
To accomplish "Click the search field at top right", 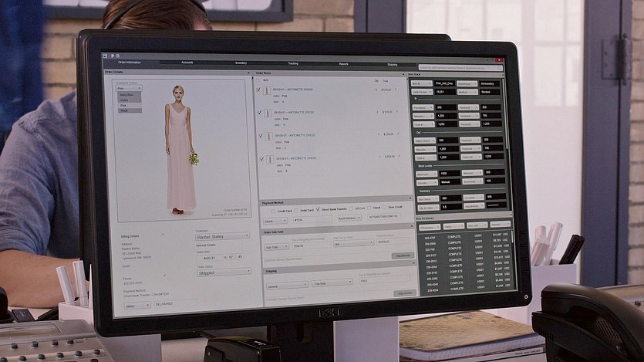I will [460, 68].
